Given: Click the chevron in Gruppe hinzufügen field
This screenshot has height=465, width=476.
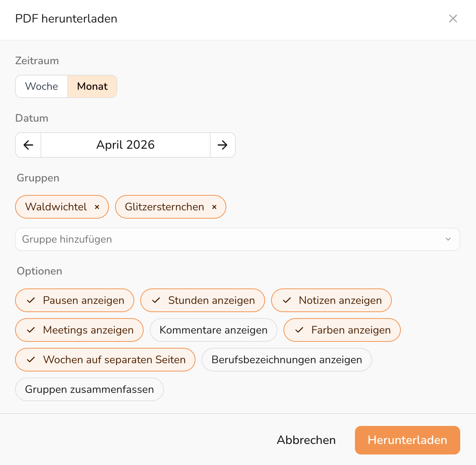Looking at the screenshot, I should (x=448, y=239).
